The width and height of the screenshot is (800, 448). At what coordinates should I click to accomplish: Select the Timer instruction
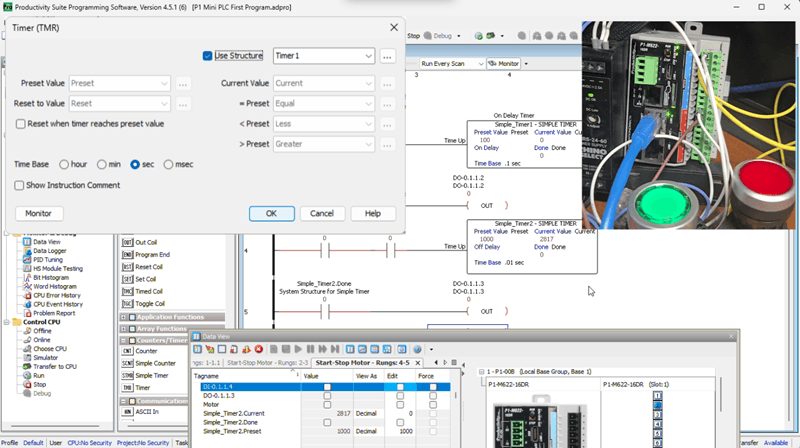point(142,388)
